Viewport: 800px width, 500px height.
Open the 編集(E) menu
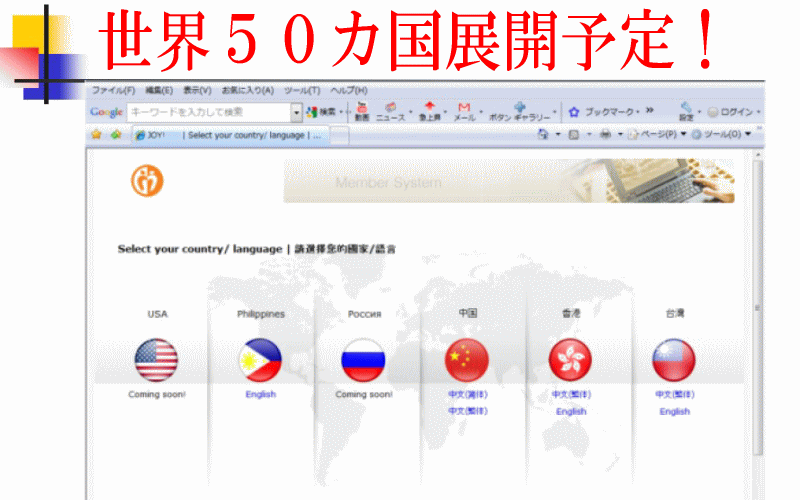click(x=159, y=91)
